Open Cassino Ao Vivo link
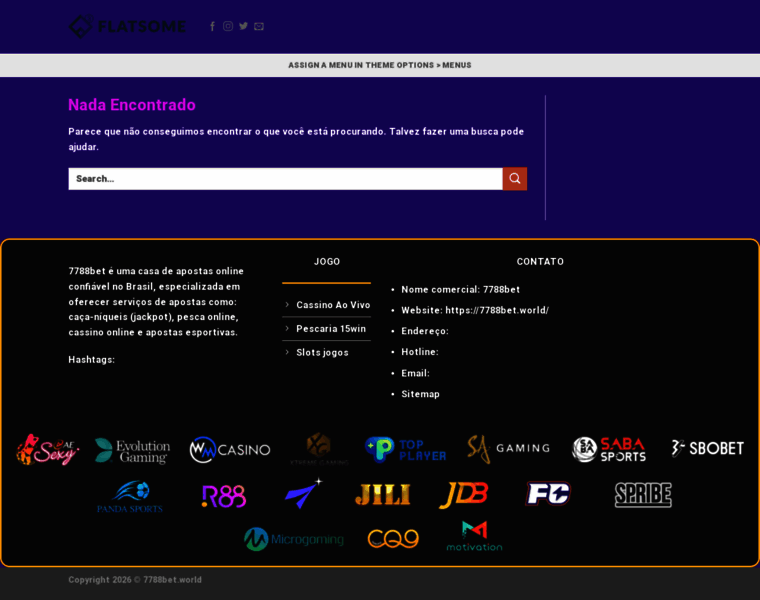The height and width of the screenshot is (600, 760). click(333, 305)
